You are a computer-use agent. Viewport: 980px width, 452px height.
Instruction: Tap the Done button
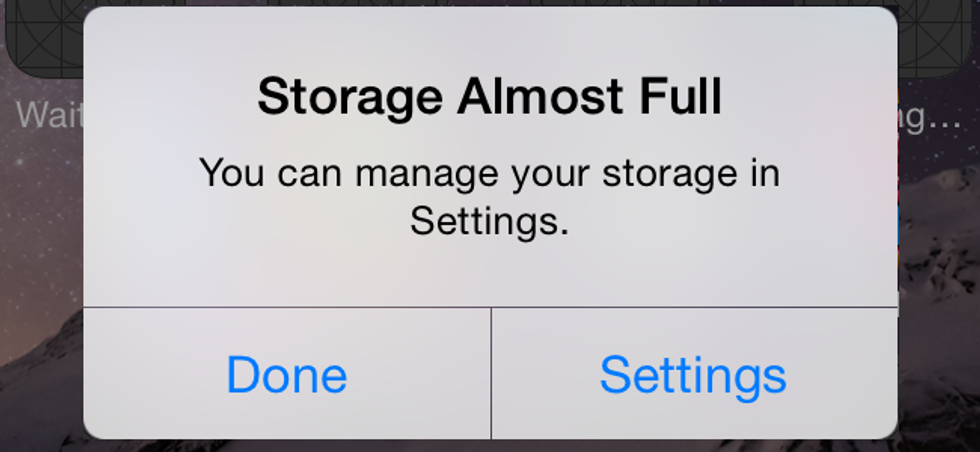287,374
